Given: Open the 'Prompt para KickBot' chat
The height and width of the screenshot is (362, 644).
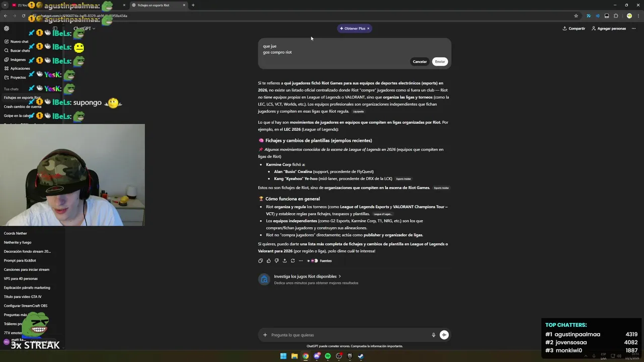Looking at the screenshot, I should pyautogui.click(x=20, y=260).
